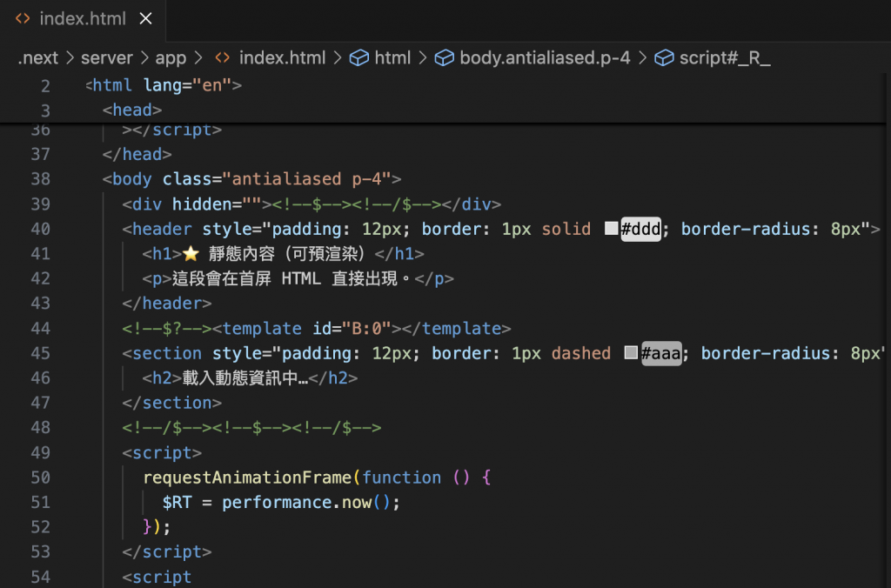Image resolution: width=891 pixels, height=588 pixels.
Task: Click html symbol in breadcrumb
Action: point(392,57)
